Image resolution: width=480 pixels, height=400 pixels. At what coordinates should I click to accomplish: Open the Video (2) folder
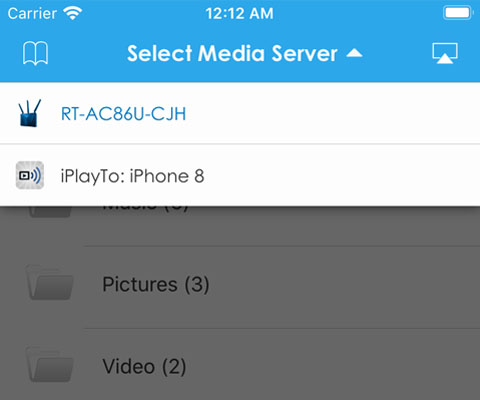(x=144, y=366)
